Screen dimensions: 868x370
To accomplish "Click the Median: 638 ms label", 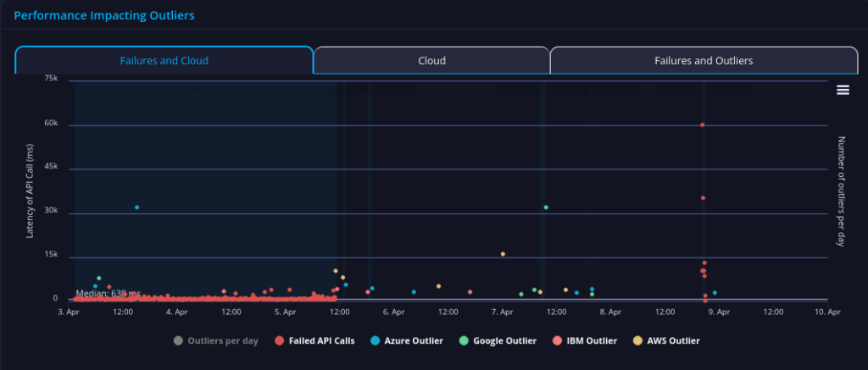I will coord(108,293).
